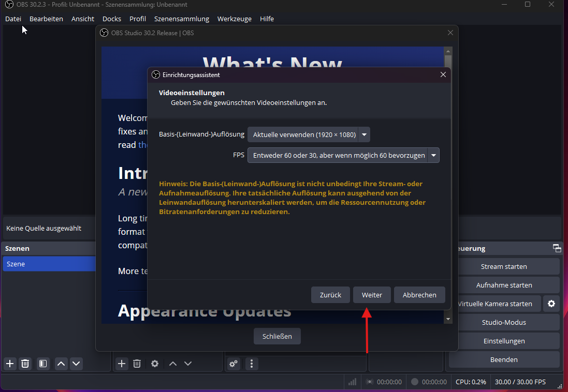568x392 pixels.
Task: Open the Profil menu
Action: point(138,19)
